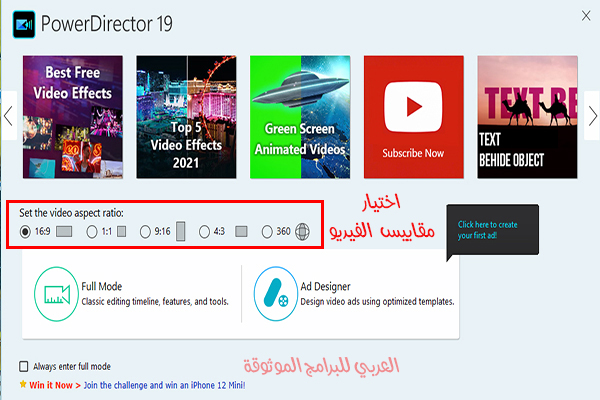Viewport: 600px width, 400px height.
Task: Enable Always enter full mode checkbox
Action: 24,366
